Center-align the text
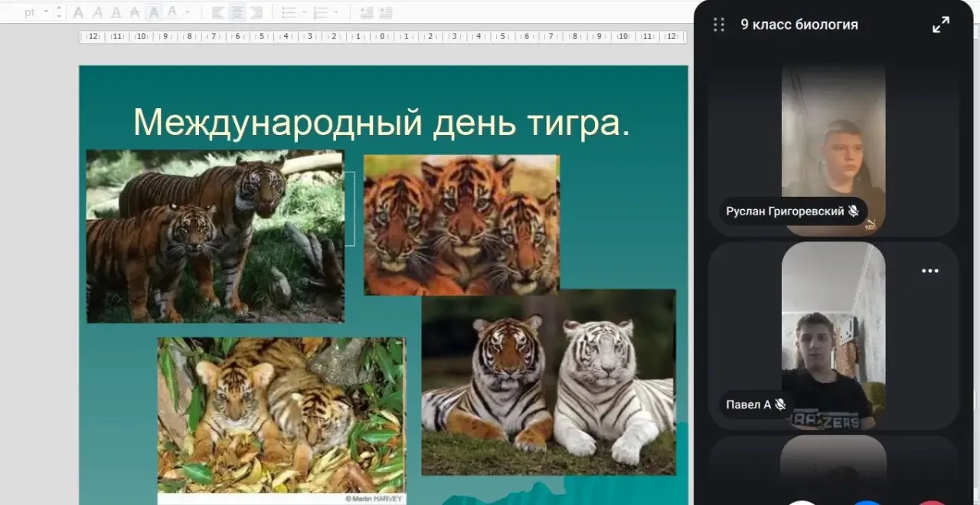980x505 pixels. [237, 12]
